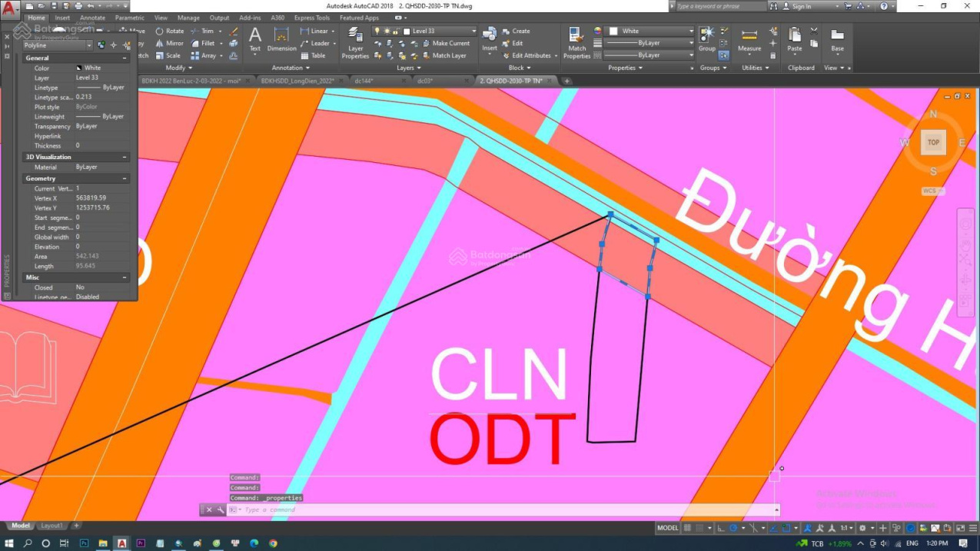Screen dimensions: 980x551
Task: Insert a Table from Annotation panel
Action: pyautogui.click(x=313, y=55)
